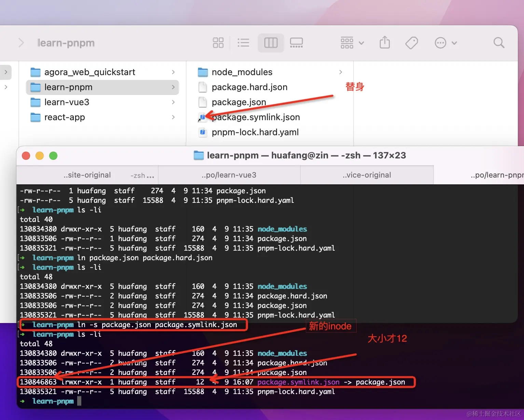This screenshot has width=524, height=420.
Task: Click the Share icon in Finder toolbar
Action: click(x=385, y=43)
